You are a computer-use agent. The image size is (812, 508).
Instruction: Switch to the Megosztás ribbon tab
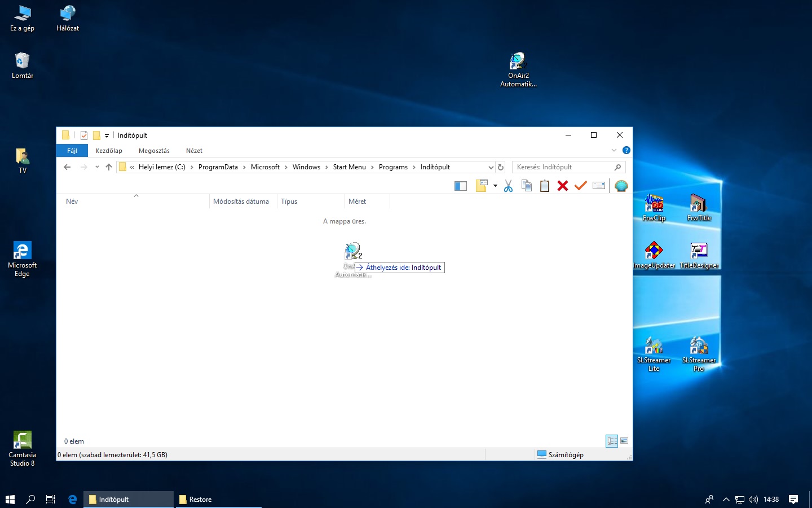154,151
